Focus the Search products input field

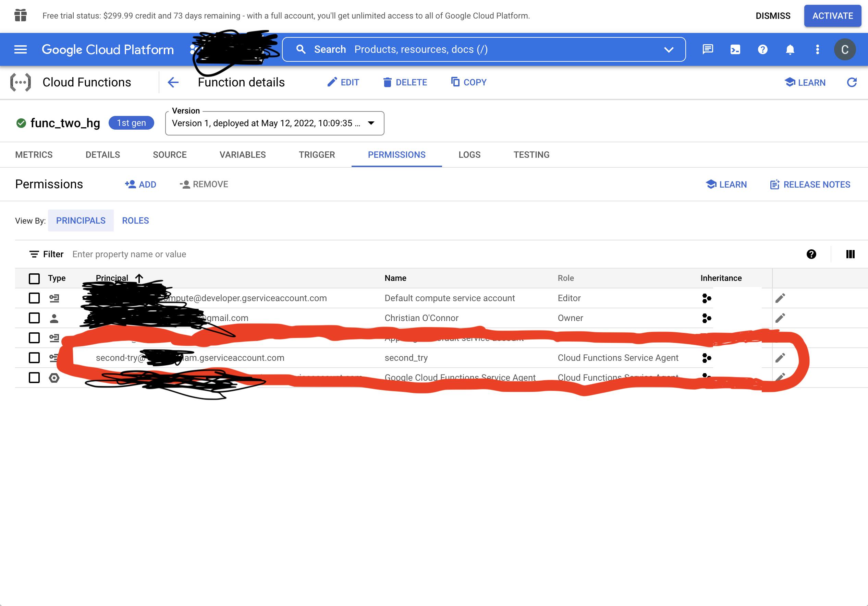click(x=484, y=49)
